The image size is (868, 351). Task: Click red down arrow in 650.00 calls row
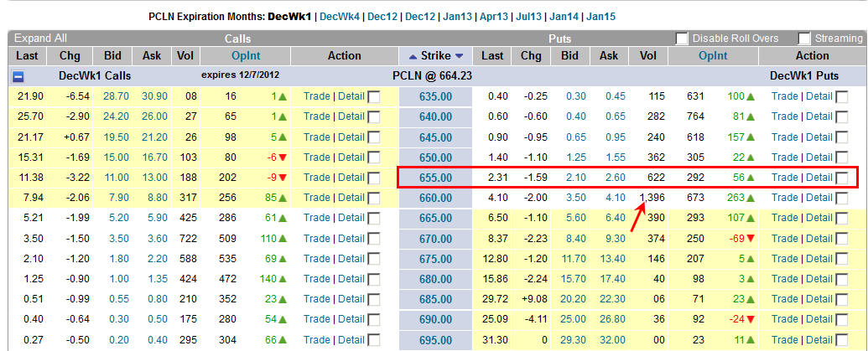pos(283,157)
